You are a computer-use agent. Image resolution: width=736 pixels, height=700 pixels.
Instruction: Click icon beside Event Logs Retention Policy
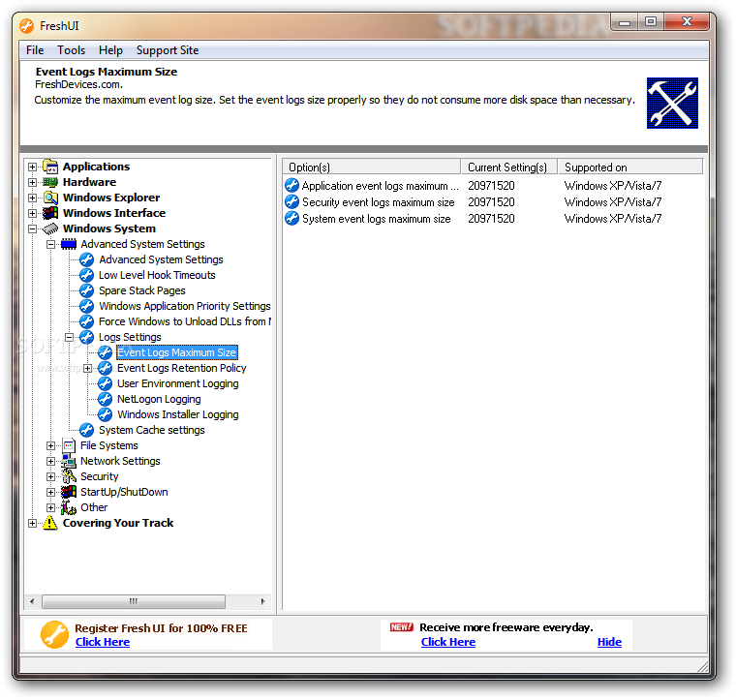click(x=106, y=368)
